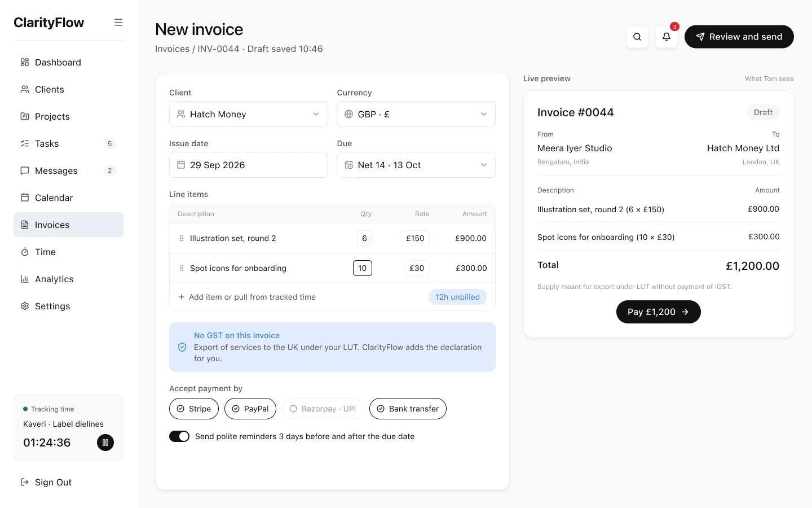Screen dimensions: 812x508
Task: Deselect Stripe payment option
Action: [x=194, y=409]
